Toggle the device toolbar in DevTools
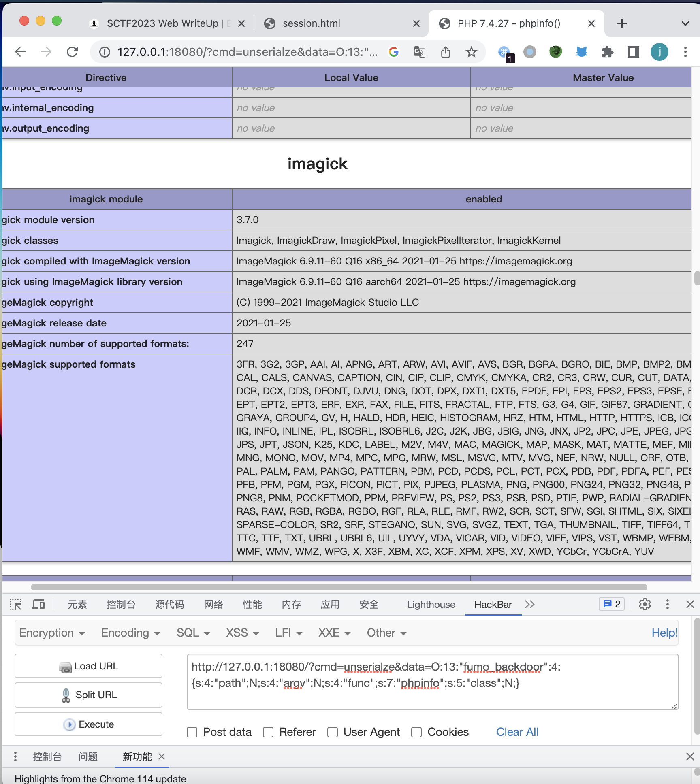Image resolution: width=700 pixels, height=784 pixels. click(x=38, y=605)
